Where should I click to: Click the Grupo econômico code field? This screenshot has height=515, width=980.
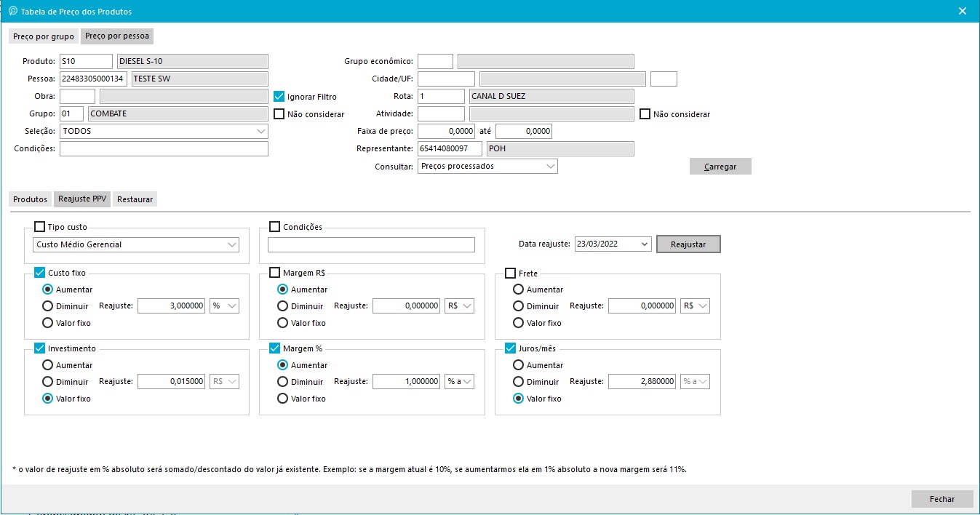[x=435, y=61]
